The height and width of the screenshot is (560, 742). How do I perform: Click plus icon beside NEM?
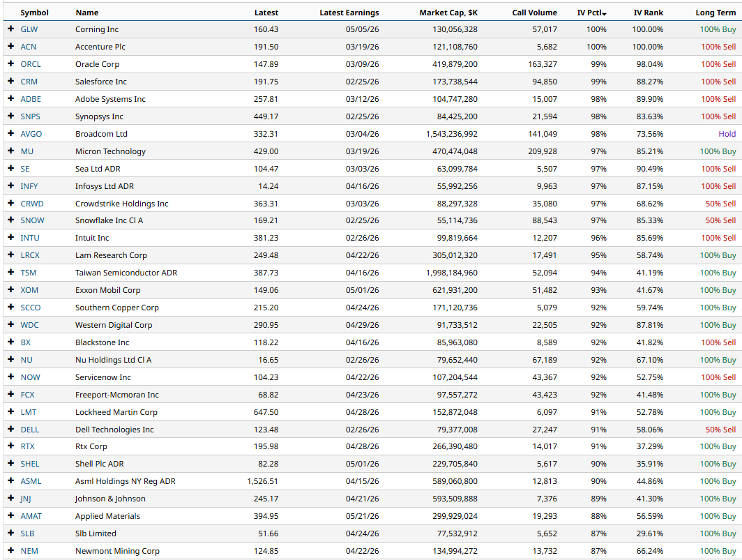[11, 550]
